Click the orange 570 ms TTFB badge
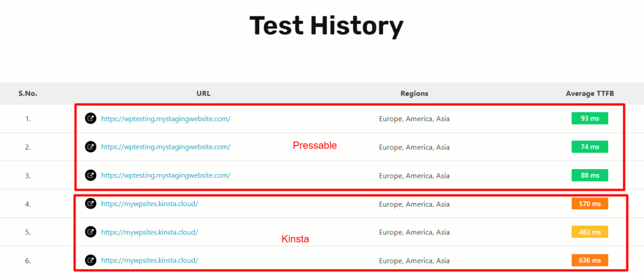The width and height of the screenshot is (644, 274). [589, 204]
